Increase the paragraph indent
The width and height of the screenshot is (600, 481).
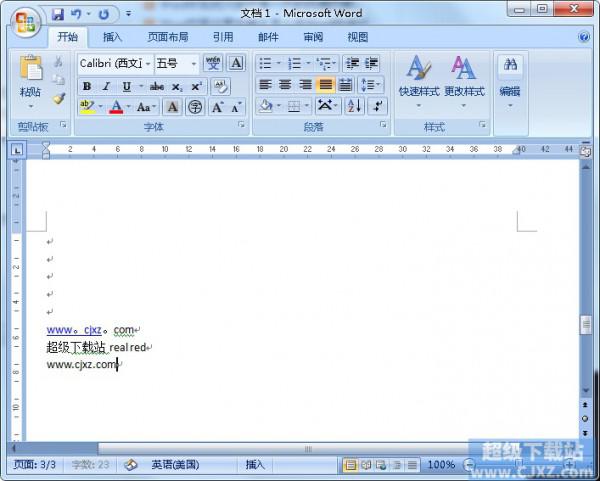click(371, 64)
